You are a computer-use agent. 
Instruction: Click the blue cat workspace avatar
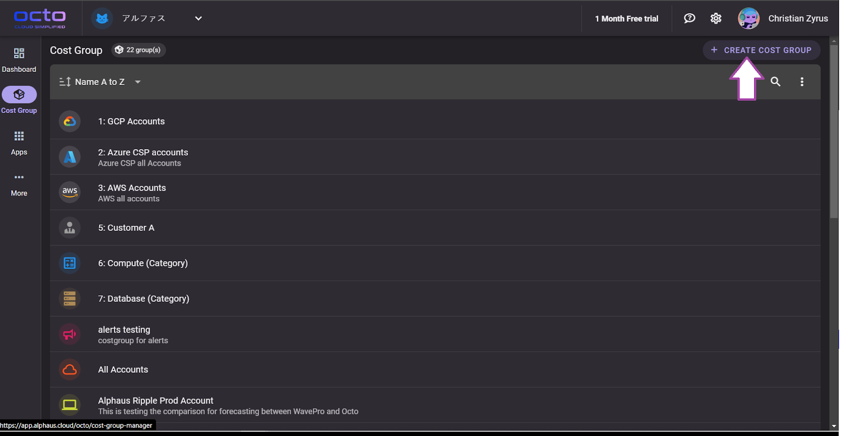102,19
